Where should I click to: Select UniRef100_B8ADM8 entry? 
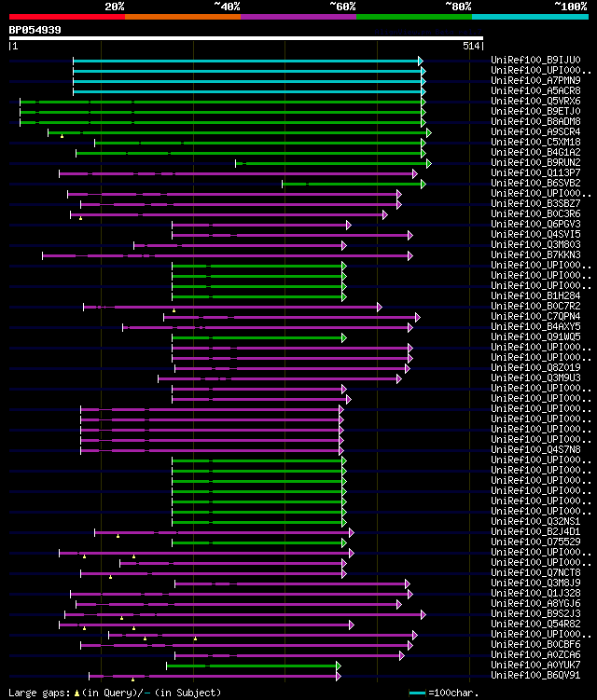[535, 122]
